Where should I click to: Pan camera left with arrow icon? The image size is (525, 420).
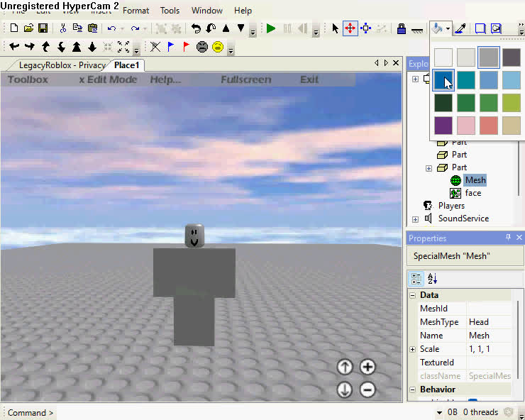(14, 47)
